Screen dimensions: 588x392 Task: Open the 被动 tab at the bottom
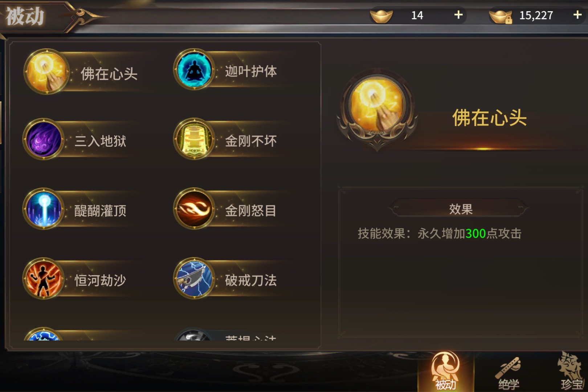point(446,371)
